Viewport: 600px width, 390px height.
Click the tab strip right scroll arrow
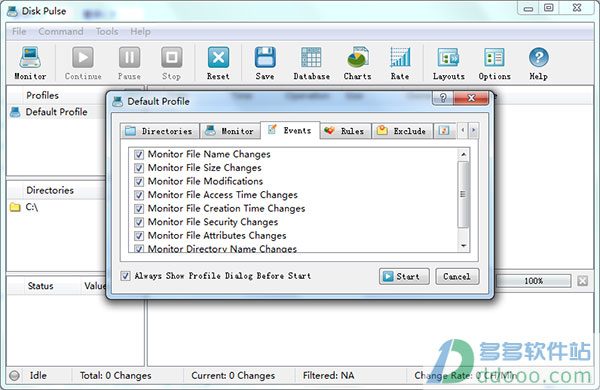(473, 130)
